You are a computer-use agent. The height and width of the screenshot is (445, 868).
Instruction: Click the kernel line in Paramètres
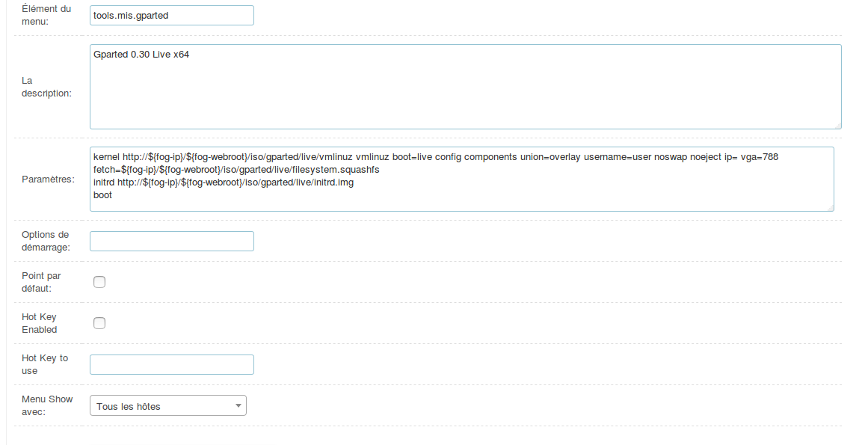(x=436, y=157)
